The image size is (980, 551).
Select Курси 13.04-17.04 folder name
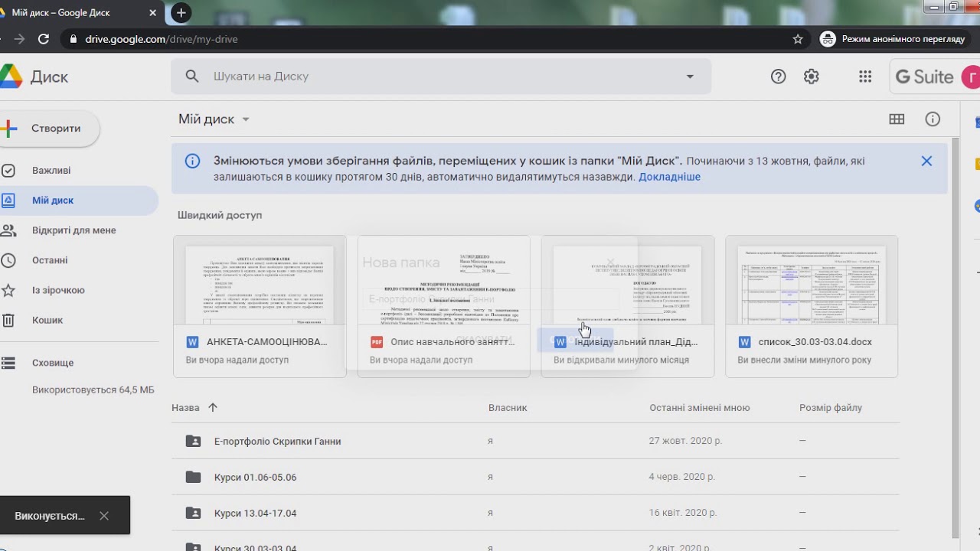pos(255,514)
